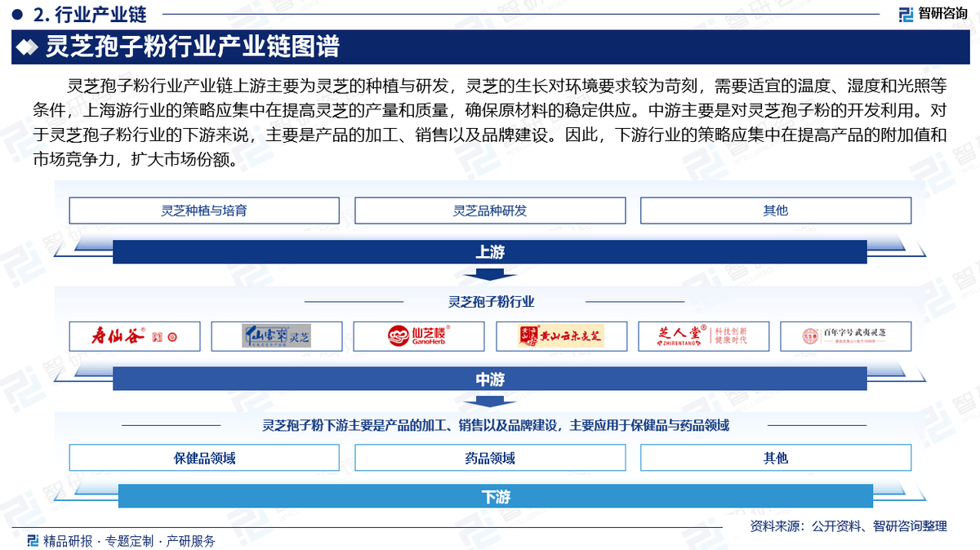Select the 灵芝种植与培育 box
This screenshot has width=980, height=550.
click(204, 211)
